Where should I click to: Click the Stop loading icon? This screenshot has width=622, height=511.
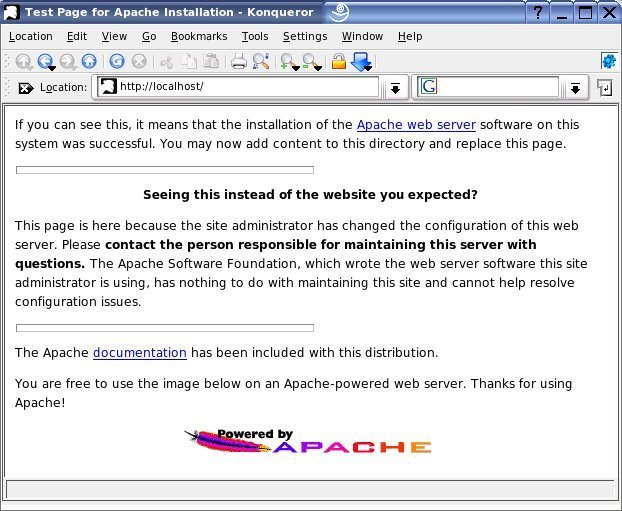(x=139, y=61)
